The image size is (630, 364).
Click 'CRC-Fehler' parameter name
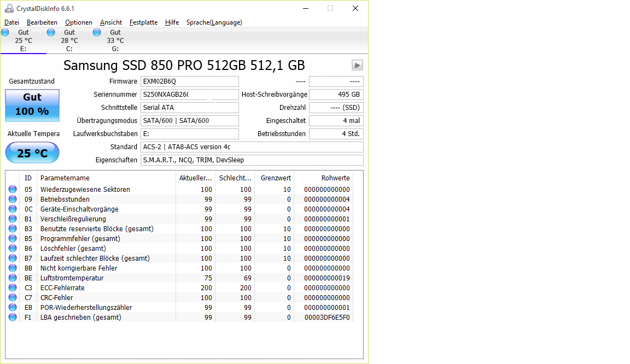click(x=57, y=298)
